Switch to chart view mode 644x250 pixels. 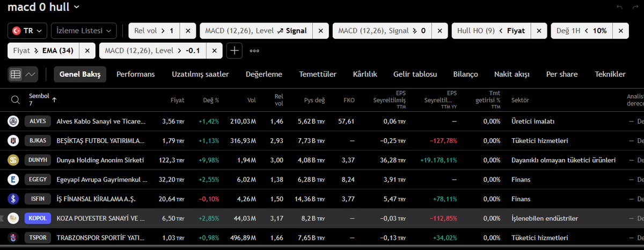pos(31,74)
